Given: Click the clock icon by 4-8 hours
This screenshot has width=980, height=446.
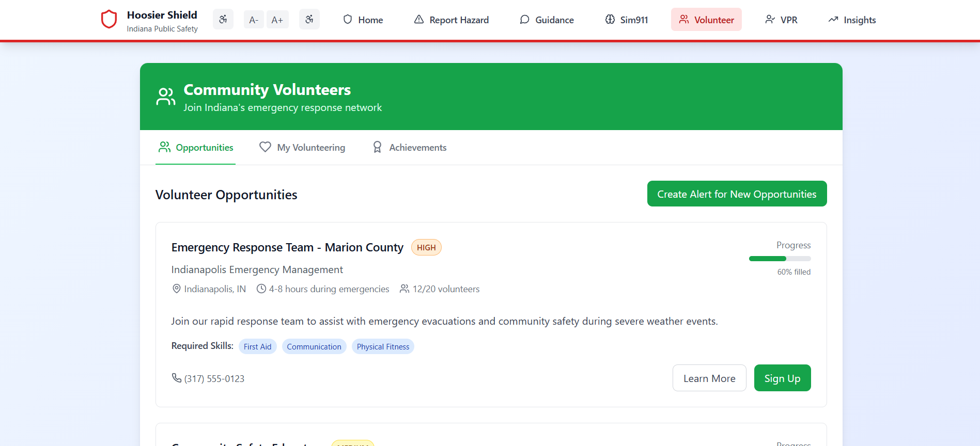Looking at the screenshot, I should tap(261, 289).
